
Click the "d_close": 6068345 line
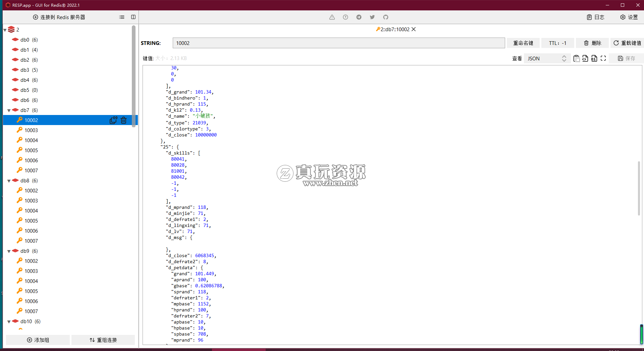tap(191, 255)
